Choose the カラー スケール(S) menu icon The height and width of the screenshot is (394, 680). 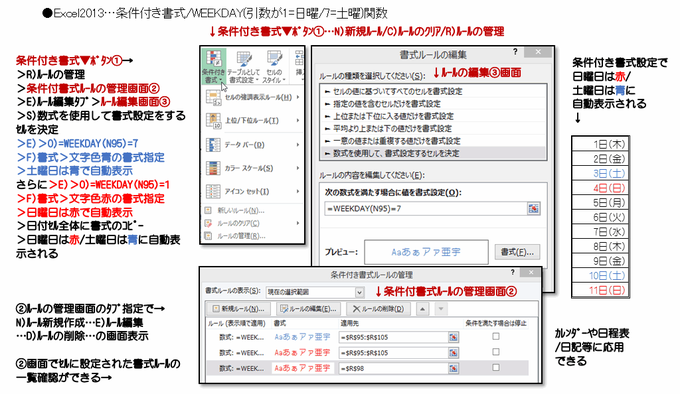[213, 168]
